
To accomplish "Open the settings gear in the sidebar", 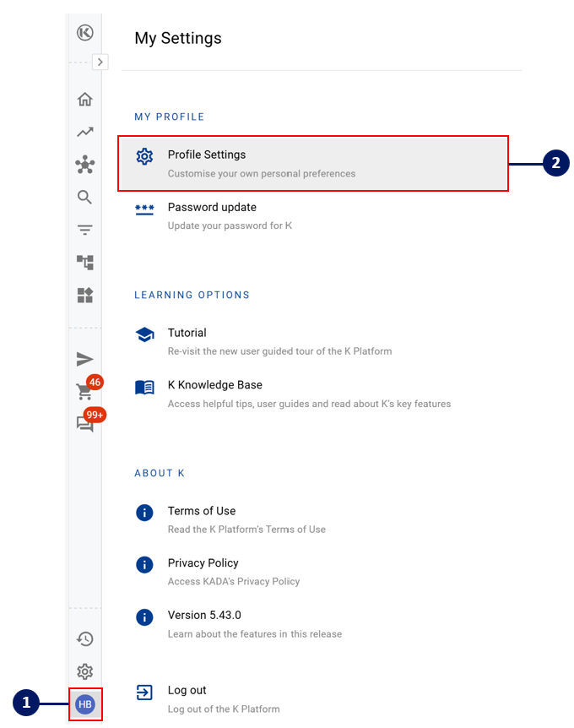I will point(84,671).
